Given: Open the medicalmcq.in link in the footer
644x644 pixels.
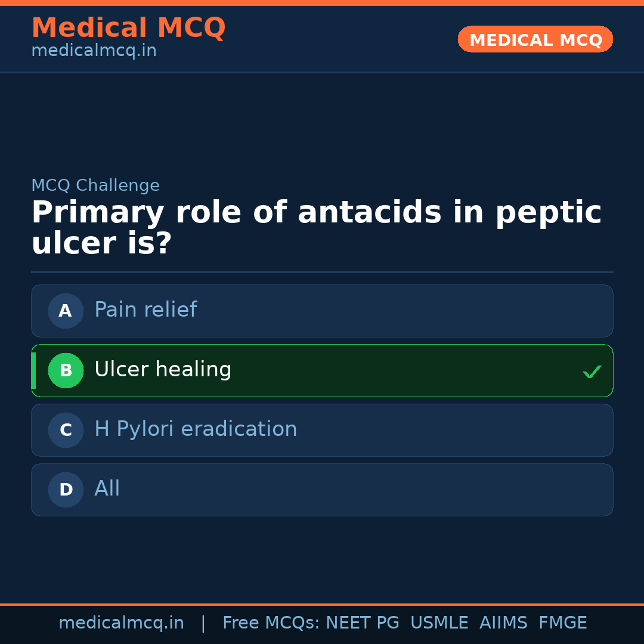Looking at the screenshot, I should click(x=121, y=623).
